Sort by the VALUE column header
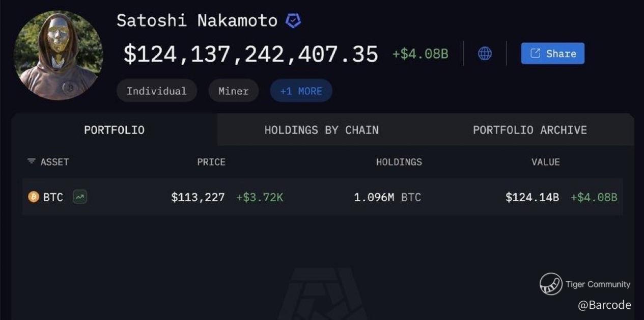The width and height of the screenshot is (644, 320). coord(546,162)
